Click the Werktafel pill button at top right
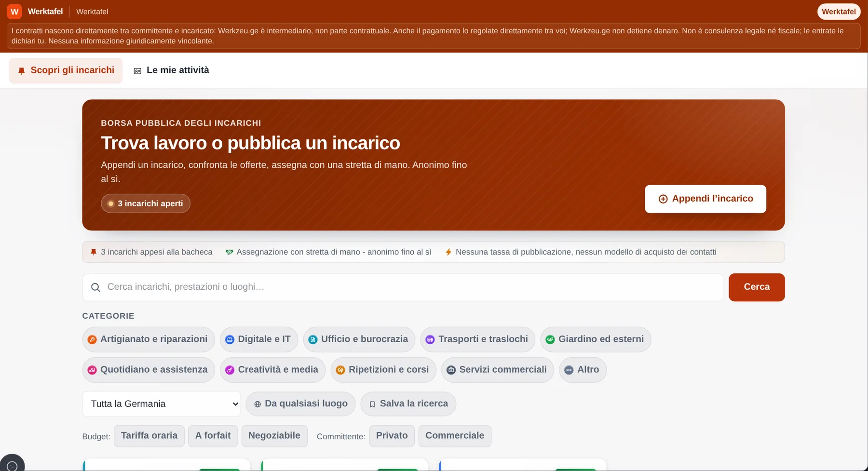 pyautogui.click(x=839, y=12)
